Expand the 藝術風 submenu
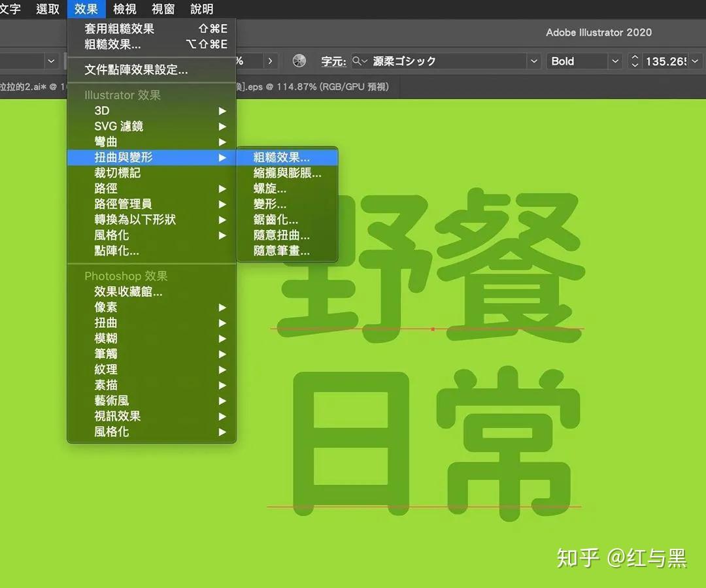The image size is (706, 588). point(152,400)
